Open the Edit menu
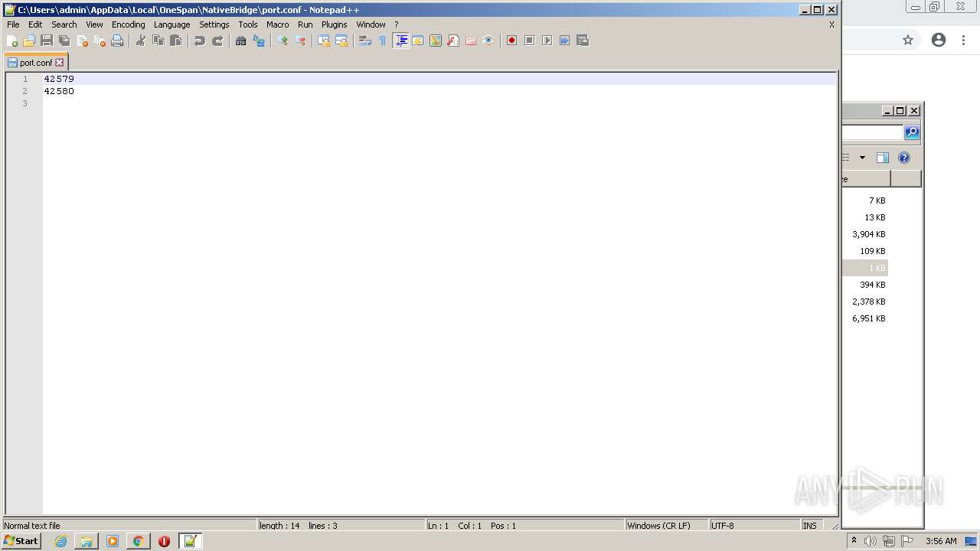 tap(35, 24)
